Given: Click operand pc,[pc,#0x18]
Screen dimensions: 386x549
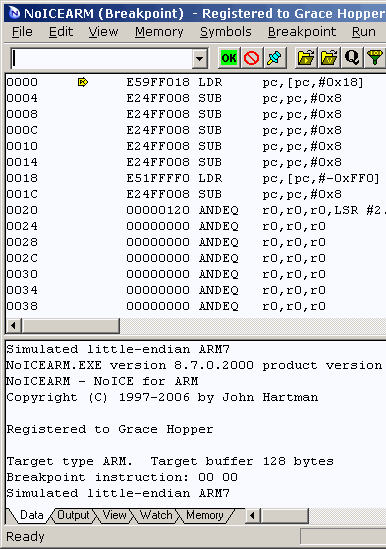Looking at the screenshot, I should point(313,83).
